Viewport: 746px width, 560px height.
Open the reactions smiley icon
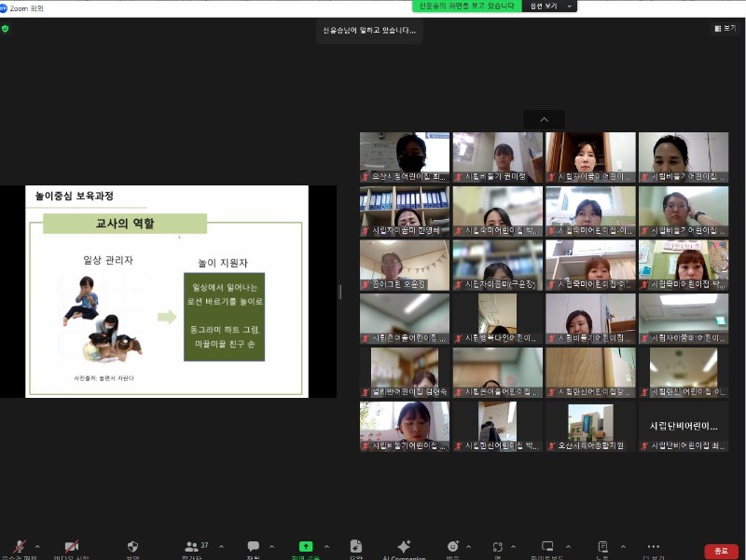tap(453, 546)
